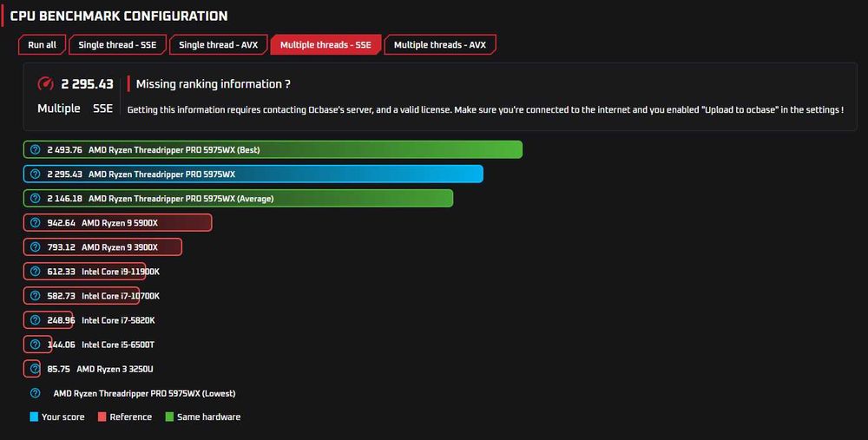
Task: Select the blue your-score bar
Action: click(x=253, y=174)
